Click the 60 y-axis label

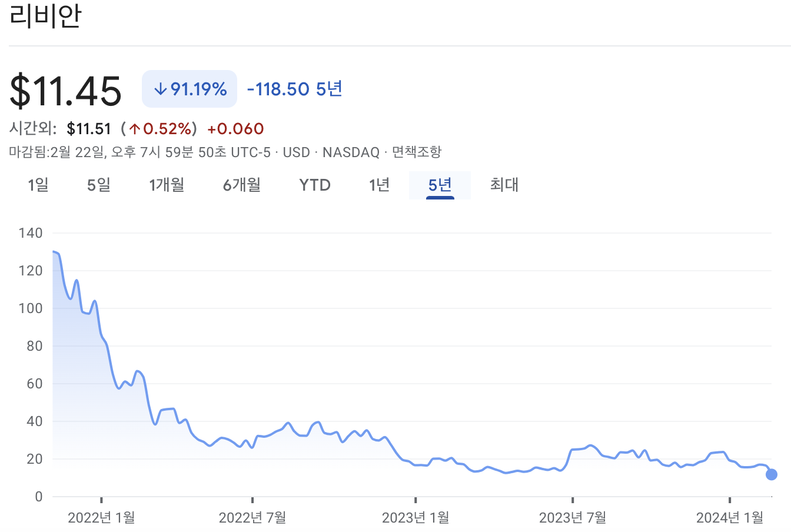tap(35, 384)
